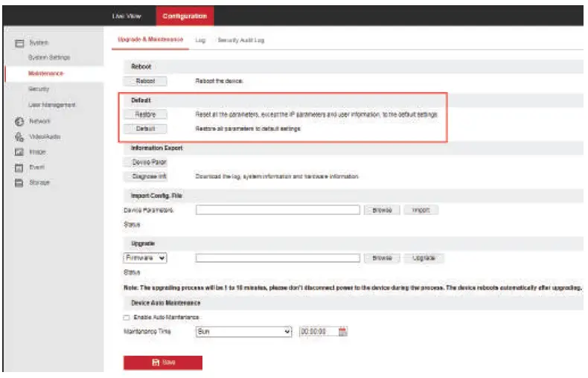Open the Upgrade & Maintenance tab
Viewport: 588px width, 378px height.
pyautogui.click(x=150, y=39)
